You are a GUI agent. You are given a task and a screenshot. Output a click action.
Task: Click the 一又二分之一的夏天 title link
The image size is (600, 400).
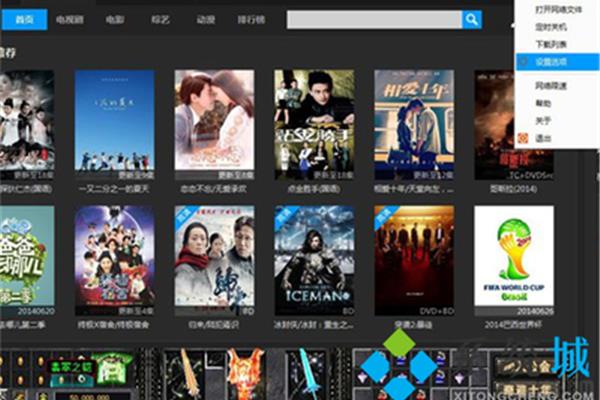(114, 189)
